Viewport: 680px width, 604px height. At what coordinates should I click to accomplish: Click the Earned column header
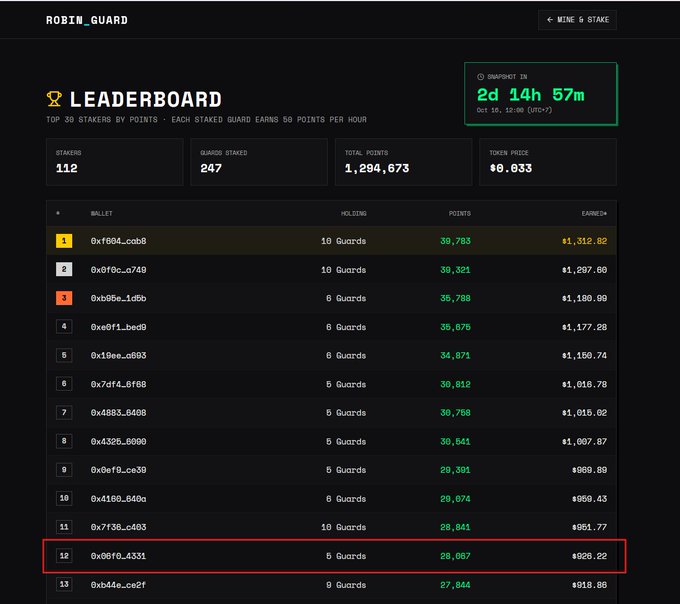click(x=594, y=213)
